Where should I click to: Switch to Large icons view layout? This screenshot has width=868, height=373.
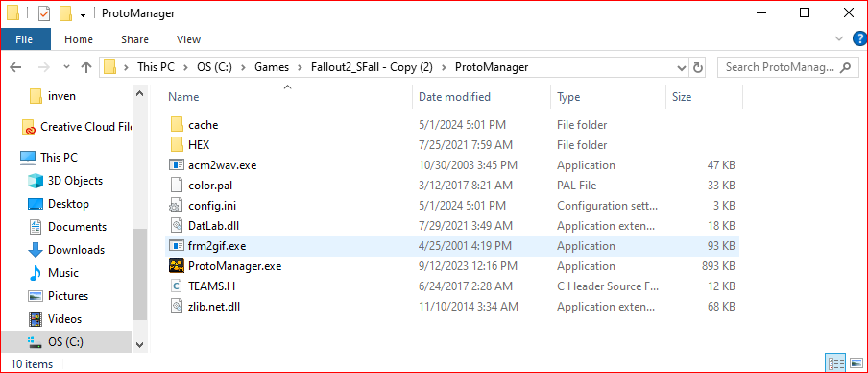tap(856, 363)
